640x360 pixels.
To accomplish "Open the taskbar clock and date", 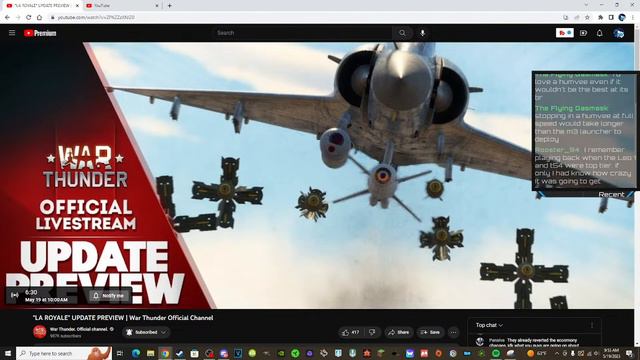I will [x=611, y=353].
